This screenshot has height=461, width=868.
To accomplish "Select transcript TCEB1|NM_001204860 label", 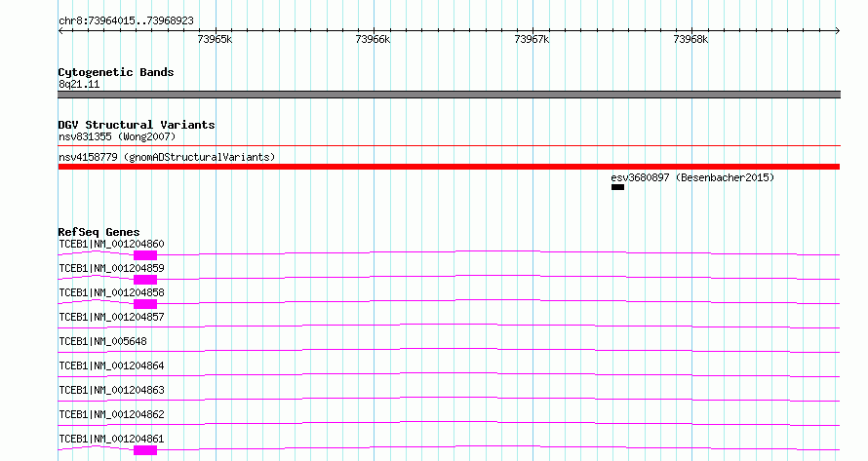I will pyautogui.click(x=111, y=244).
